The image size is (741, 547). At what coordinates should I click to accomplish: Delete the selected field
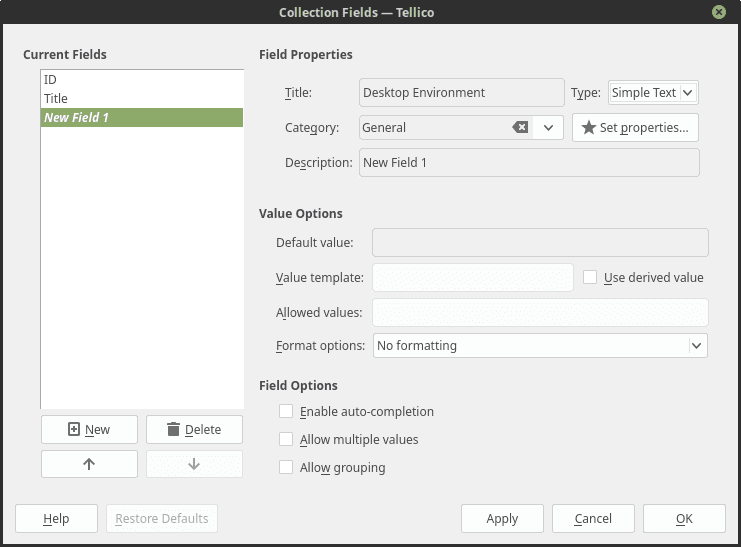(x=194, y=429)
